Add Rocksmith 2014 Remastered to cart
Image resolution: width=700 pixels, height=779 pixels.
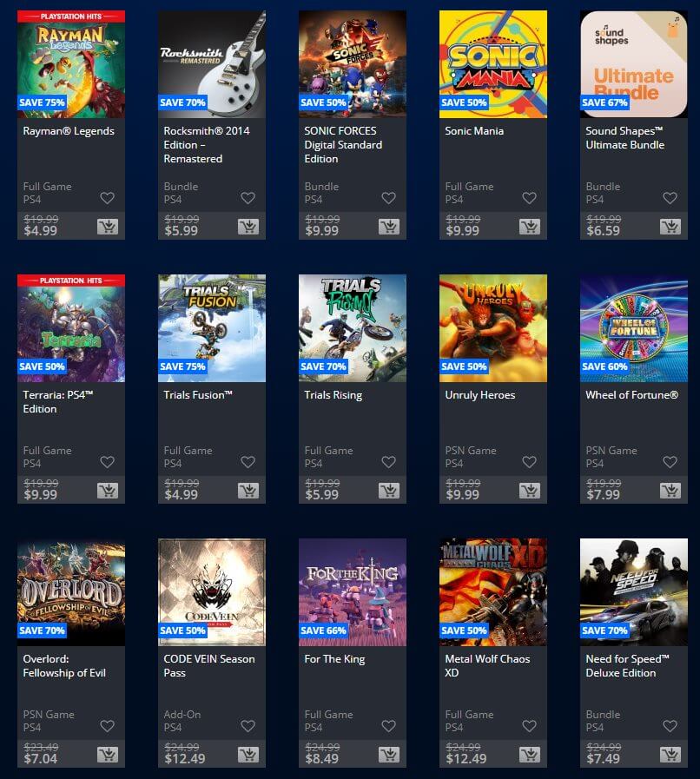pyautogui.click(x=248, y=227)
